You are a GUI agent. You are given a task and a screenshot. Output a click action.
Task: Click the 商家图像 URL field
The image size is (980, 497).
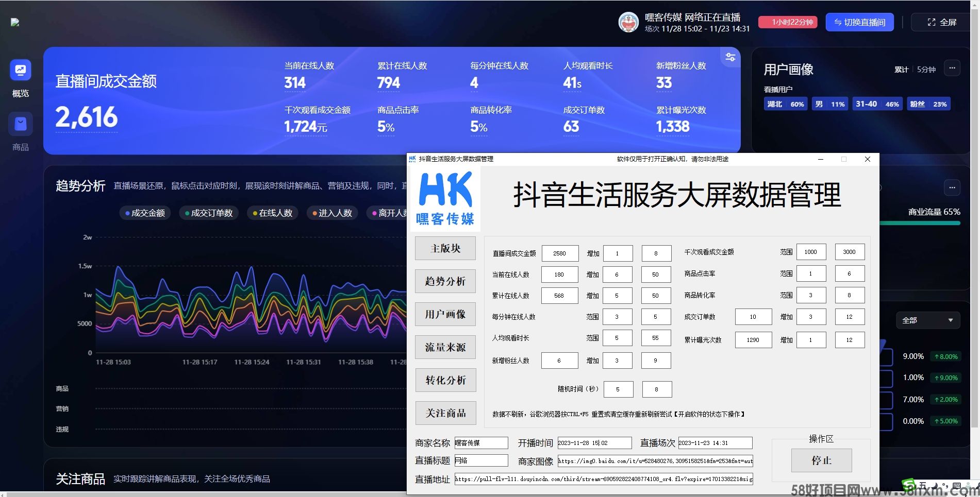(x=655, y=461)
